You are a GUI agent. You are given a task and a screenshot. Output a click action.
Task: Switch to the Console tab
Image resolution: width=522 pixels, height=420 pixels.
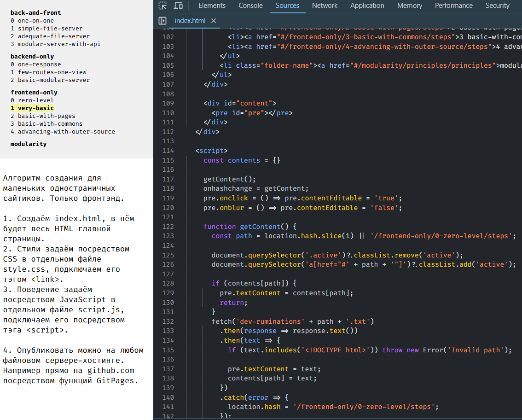250,6
